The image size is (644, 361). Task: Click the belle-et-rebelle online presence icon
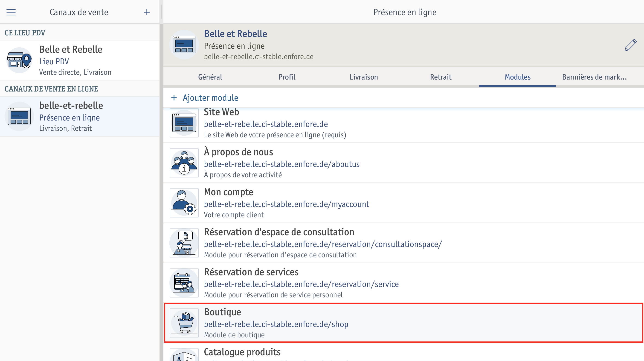coord(19,116)
